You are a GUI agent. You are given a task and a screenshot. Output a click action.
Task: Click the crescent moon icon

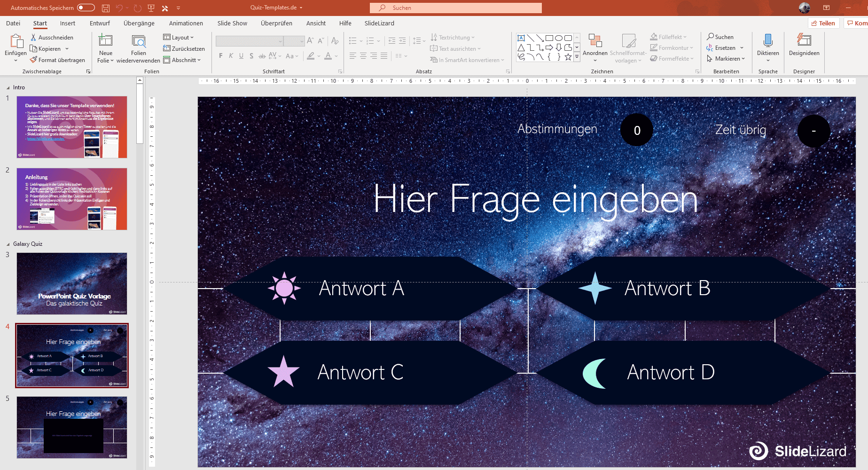(595, 373)
